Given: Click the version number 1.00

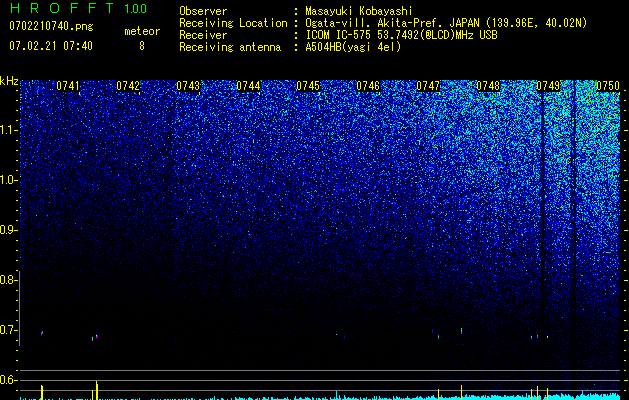Looking at the screenshot, I should coord(135,8).
